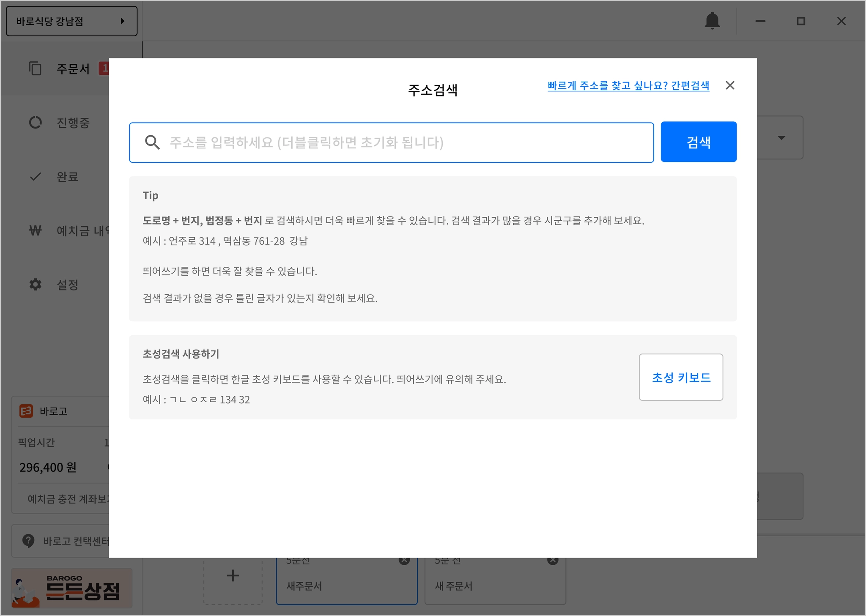Click the notification bell icon
Viewport: 866px width, 616px height.
click(x=712, y=21)
